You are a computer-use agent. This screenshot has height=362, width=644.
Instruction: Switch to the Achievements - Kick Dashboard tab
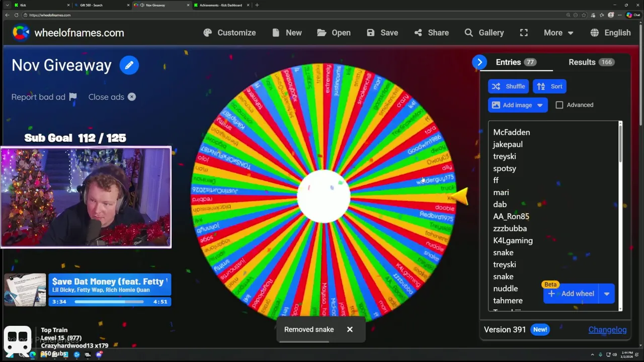click(221, 5)
